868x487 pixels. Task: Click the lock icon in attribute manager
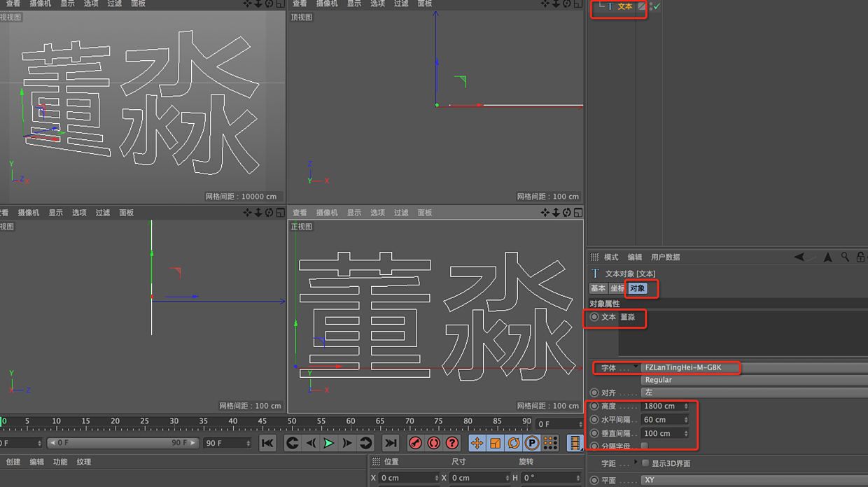tap(862, 257)
